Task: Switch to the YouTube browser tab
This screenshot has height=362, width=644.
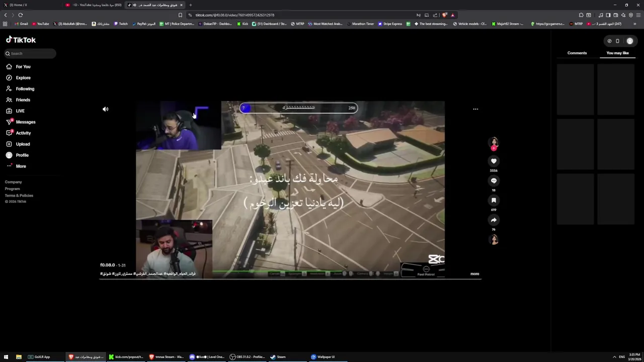Action: click(x=93, y=5)
